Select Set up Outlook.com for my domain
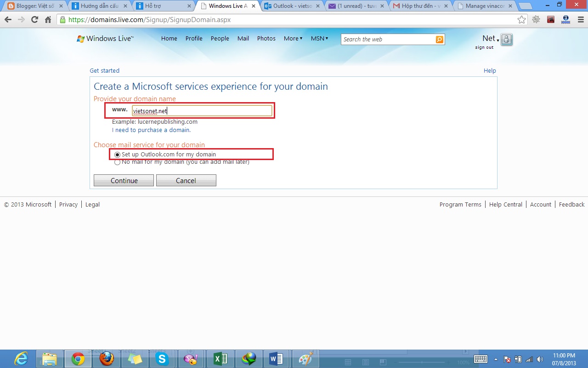The height and width of the screenshot is (368, 588). (x=117, y=155)
